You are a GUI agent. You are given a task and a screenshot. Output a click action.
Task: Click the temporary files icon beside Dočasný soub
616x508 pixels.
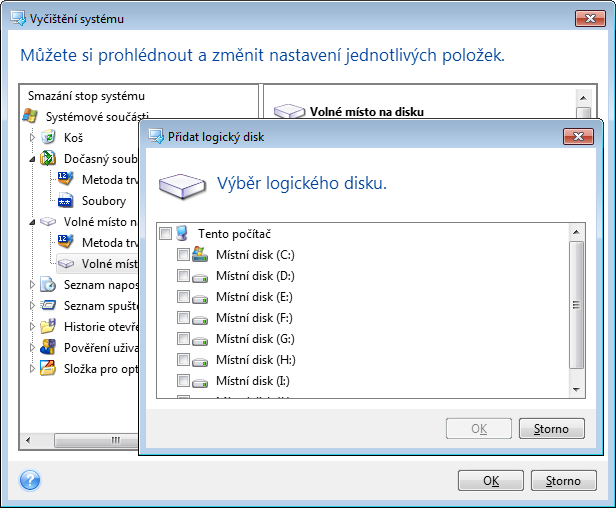48,158
